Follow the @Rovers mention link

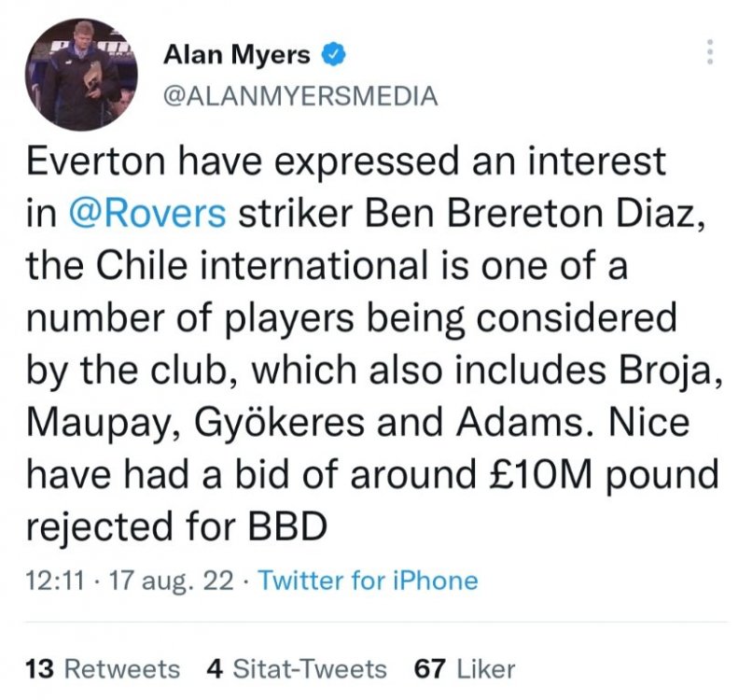147,214
